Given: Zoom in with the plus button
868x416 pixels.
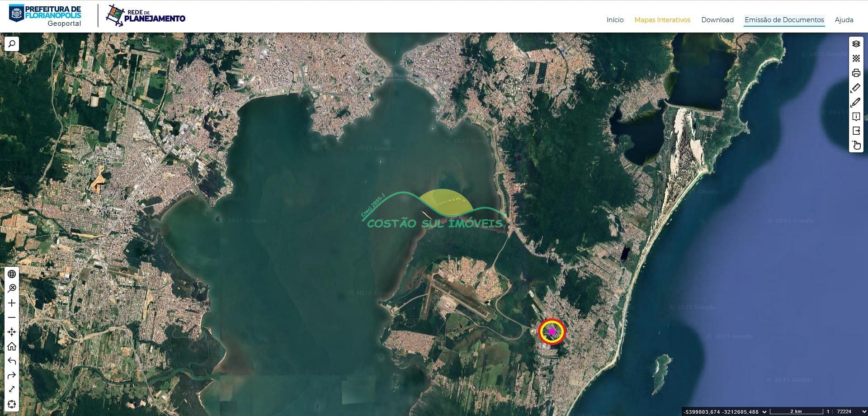Looking at the screenshot, I should click(12, 303).
